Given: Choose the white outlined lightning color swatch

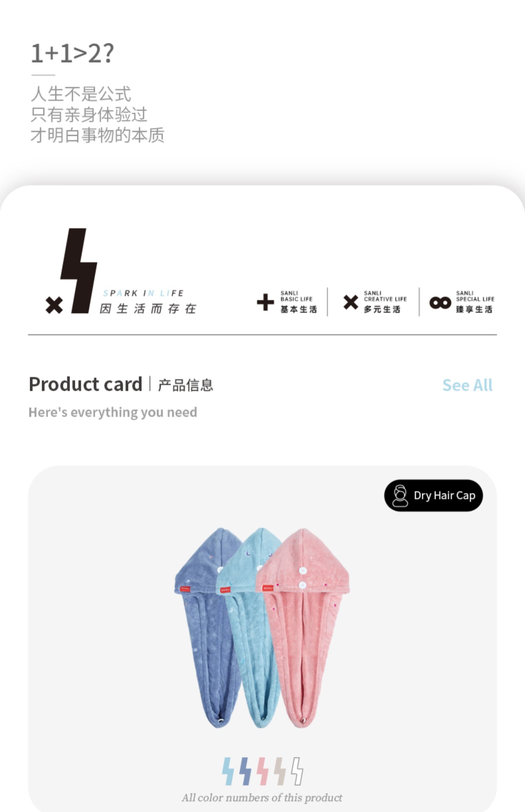Looking at the screenshot, I should click(297, 771).
